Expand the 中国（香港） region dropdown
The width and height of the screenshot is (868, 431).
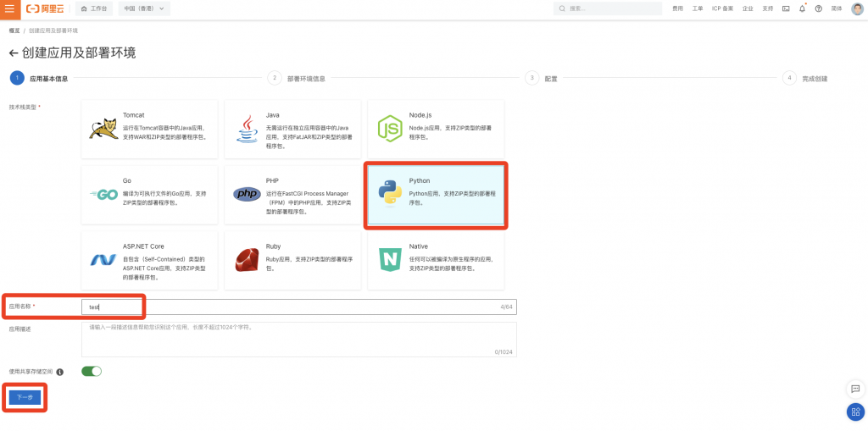pos(144,8)
